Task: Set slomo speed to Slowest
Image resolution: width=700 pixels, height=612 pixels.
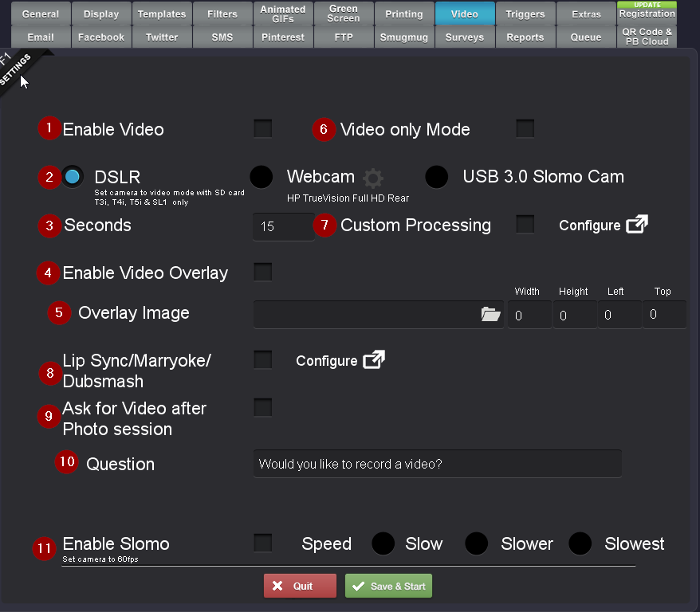Action: 580,543
